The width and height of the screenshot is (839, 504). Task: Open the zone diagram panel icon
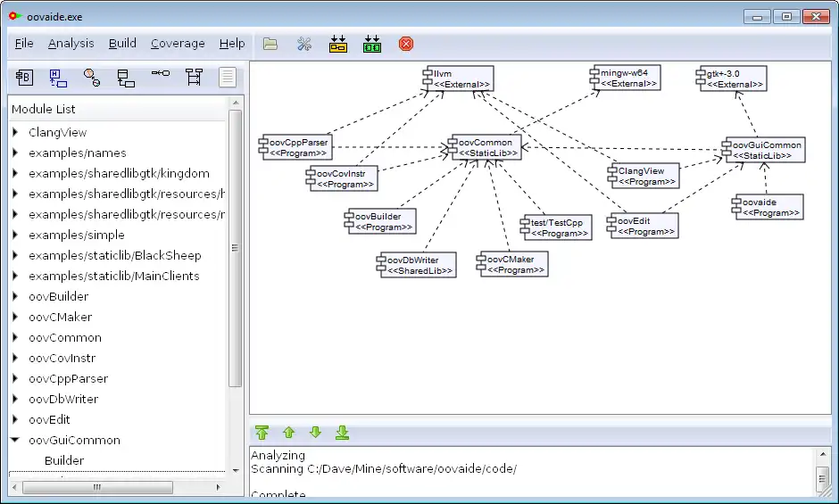(58, 78)
